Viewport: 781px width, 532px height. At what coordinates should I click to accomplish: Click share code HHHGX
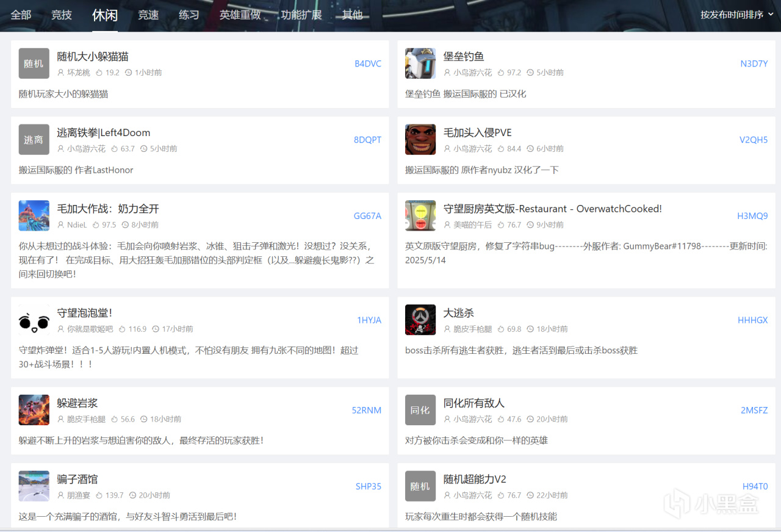click(753, 320)
